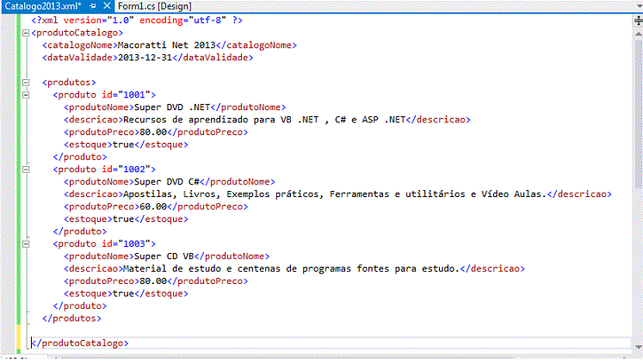Click the closing </produtoCatalogo> tag
This screenshot has width=643, height=364.
click(80, 343)
